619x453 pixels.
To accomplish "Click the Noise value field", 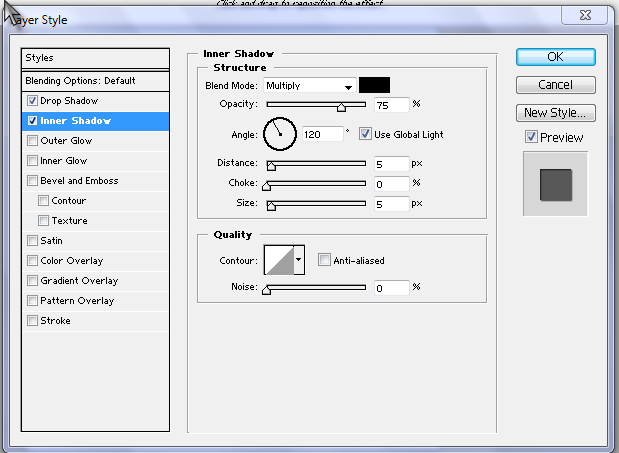I will 392,288.
